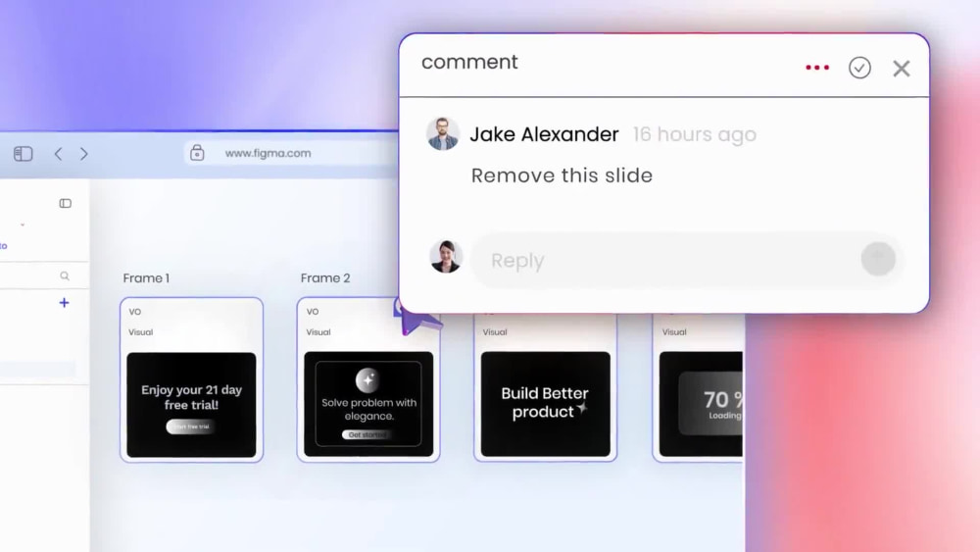
Task: Click the lock icon in the address bar
Action: point(197,153)
